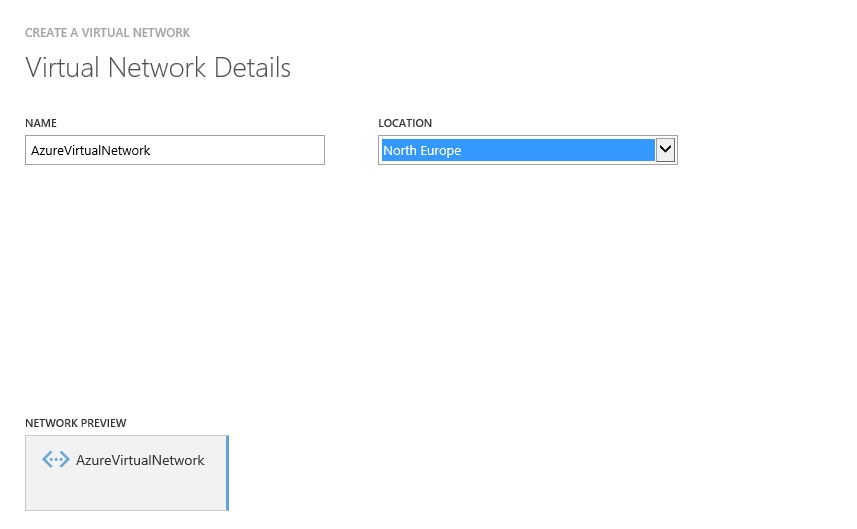Click the NETWORK PREVIEW section label

(x=75, y=423)
